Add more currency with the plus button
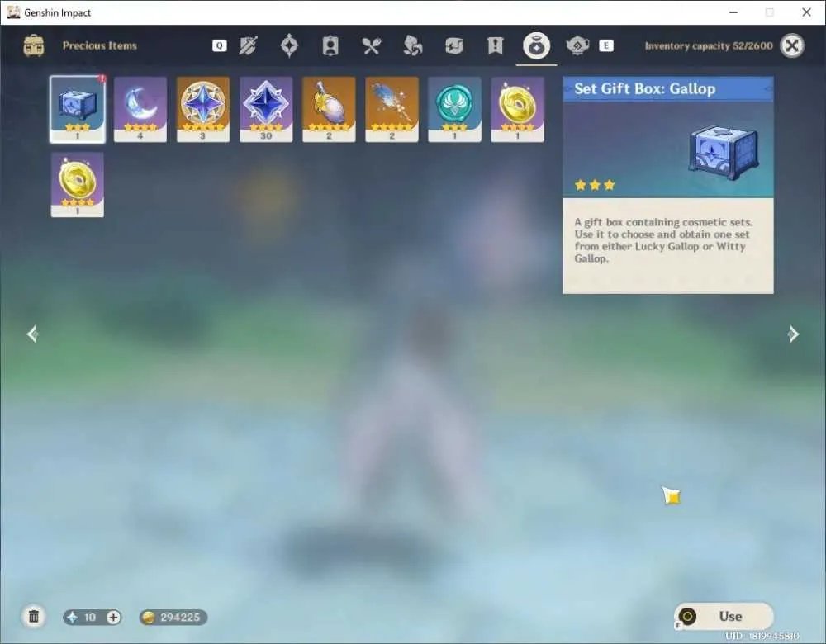 pyautogui.click(x=113, y=617)
